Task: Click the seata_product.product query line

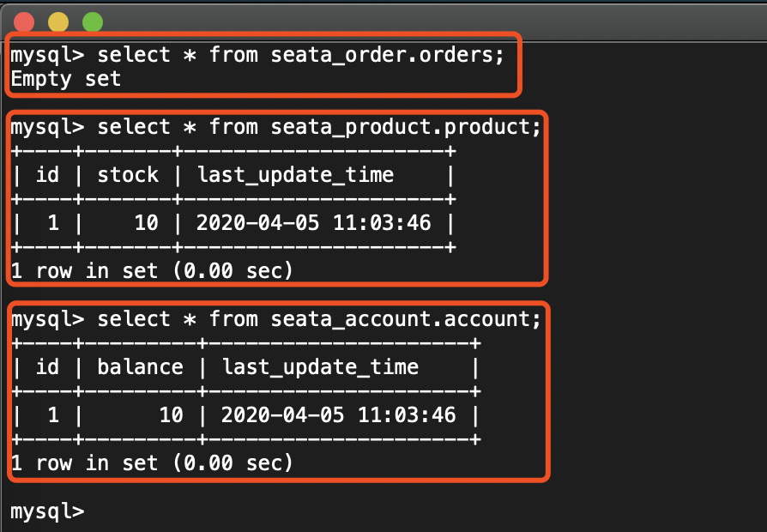Action: tap(276, 128)
